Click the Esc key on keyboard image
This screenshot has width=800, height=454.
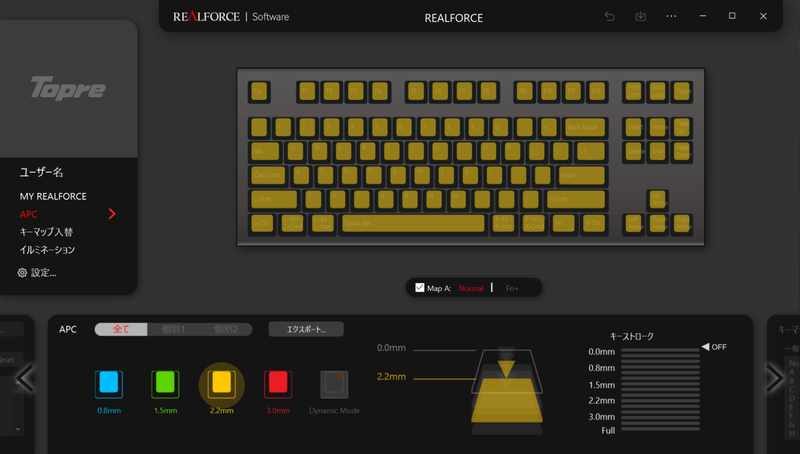tap(259, 92)
